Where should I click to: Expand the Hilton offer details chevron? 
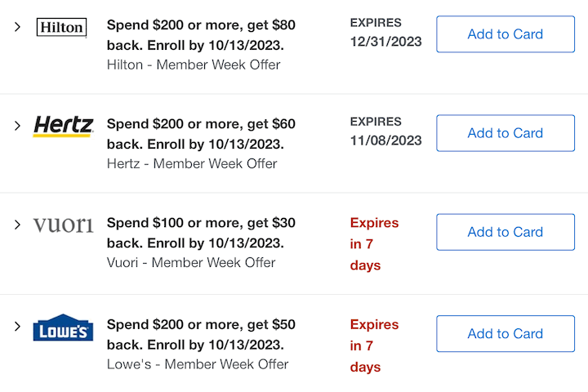click(17, 27)
